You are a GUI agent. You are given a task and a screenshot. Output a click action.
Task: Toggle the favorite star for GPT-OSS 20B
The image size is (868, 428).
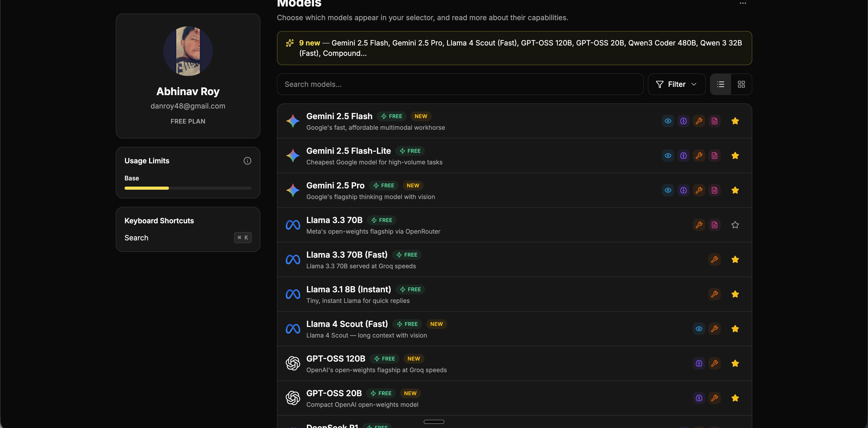click(x=735, y=398)
